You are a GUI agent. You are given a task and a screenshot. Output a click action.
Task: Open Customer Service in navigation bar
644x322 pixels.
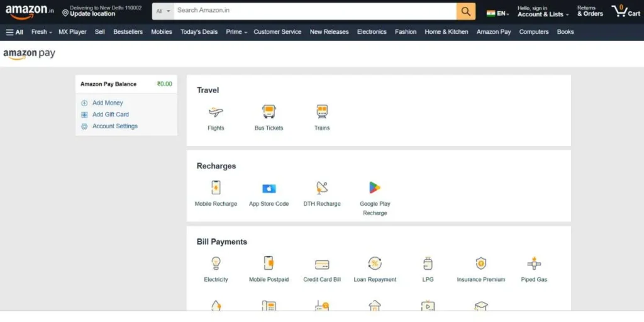coord(277,32)
